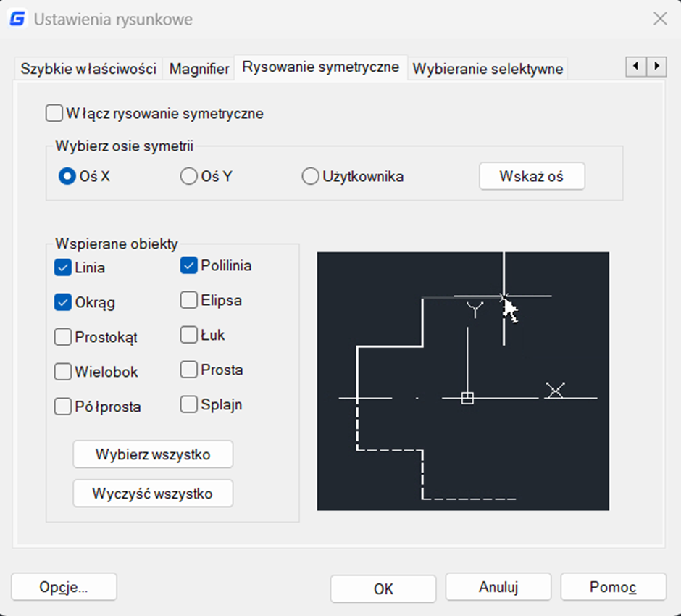681x616 pixels.
Task: Click the Wybierz wszystko button
Action: point(153,455)
